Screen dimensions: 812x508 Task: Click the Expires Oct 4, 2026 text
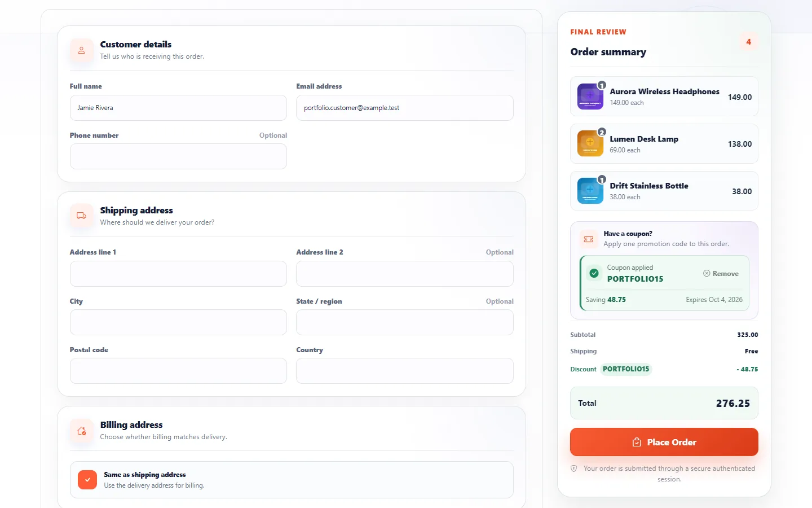pyautogui.click(x=714, y=300)
